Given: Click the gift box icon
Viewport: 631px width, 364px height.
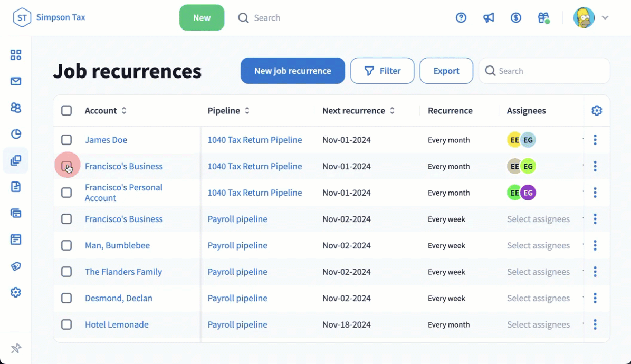Looking at the screenshot, I should coord(543,18).
